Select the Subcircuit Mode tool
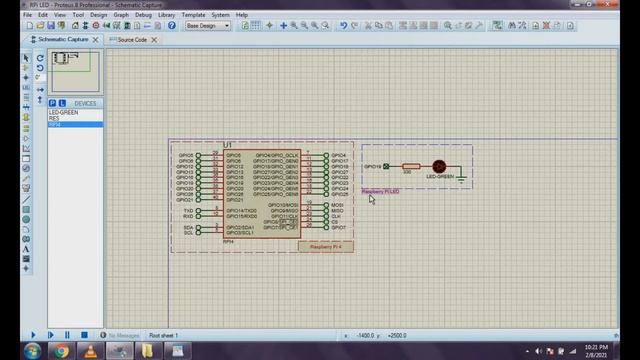640x360 pixels. (26, 118)
